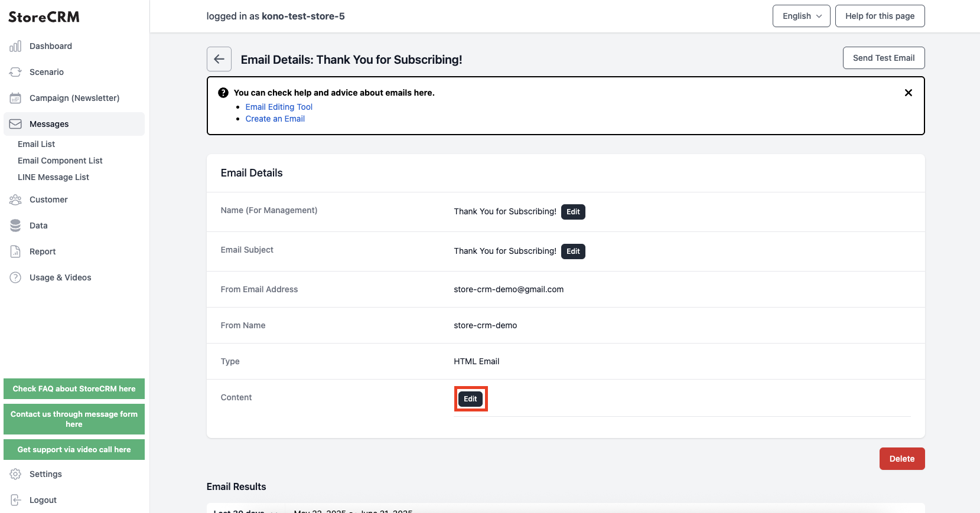Click the Logout door icon
Screen dimensions: 980x513
[15, 500]
